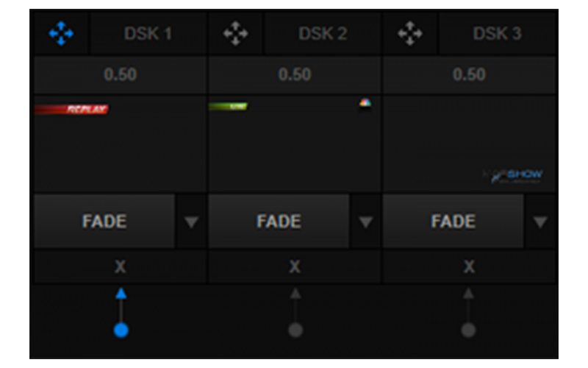This screenshot has width=588, height=368.
Task: Select the DSK 1 label
Action: (148, 34)
